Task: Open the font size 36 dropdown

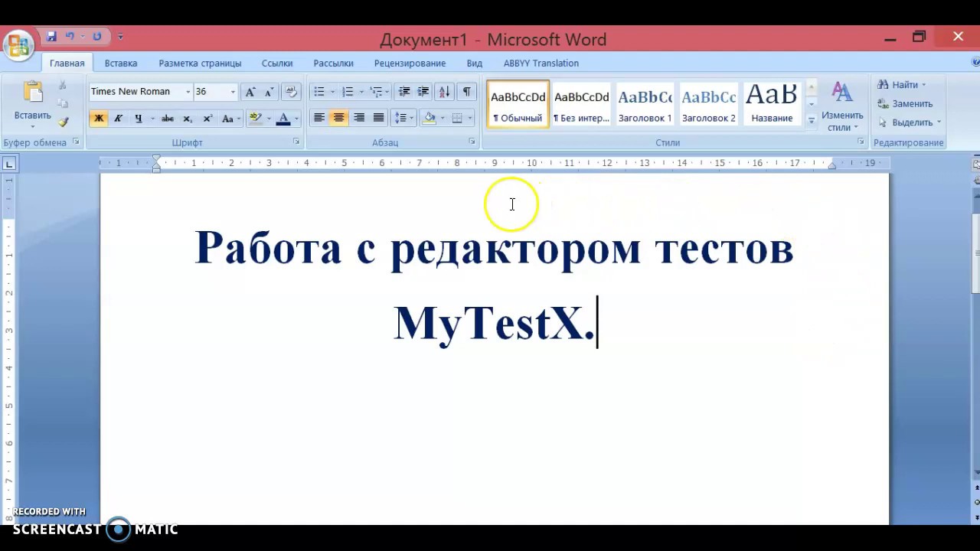Action: tap(233, 92)
